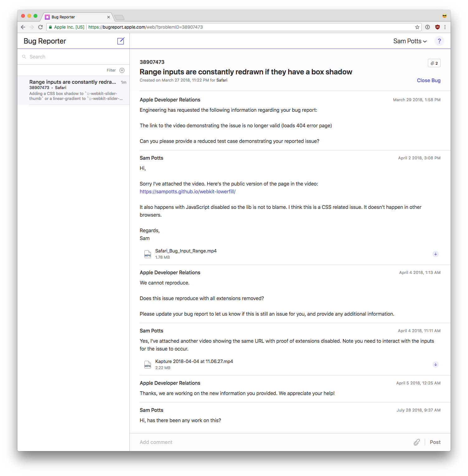Click 'We cannot reproduce.' text
Image resolution: width=468 pixels, height=476 pixels.
click(x=165, y=283)
